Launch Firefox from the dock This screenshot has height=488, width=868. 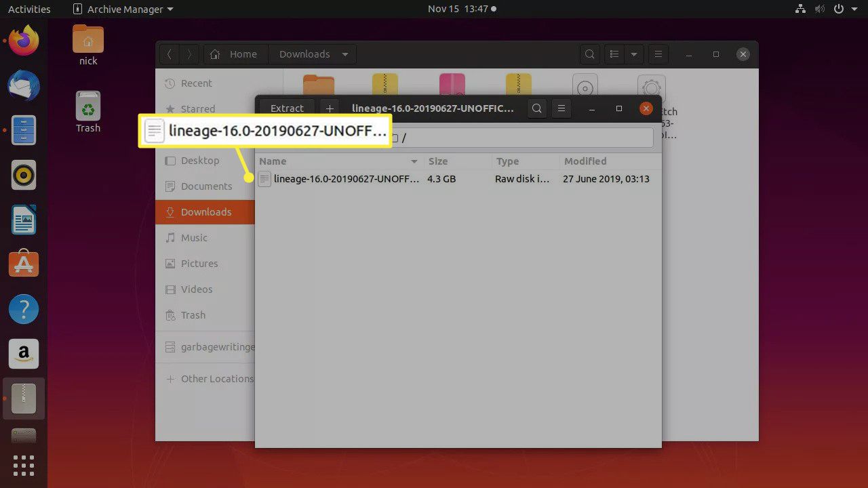(x=24, y=41)
